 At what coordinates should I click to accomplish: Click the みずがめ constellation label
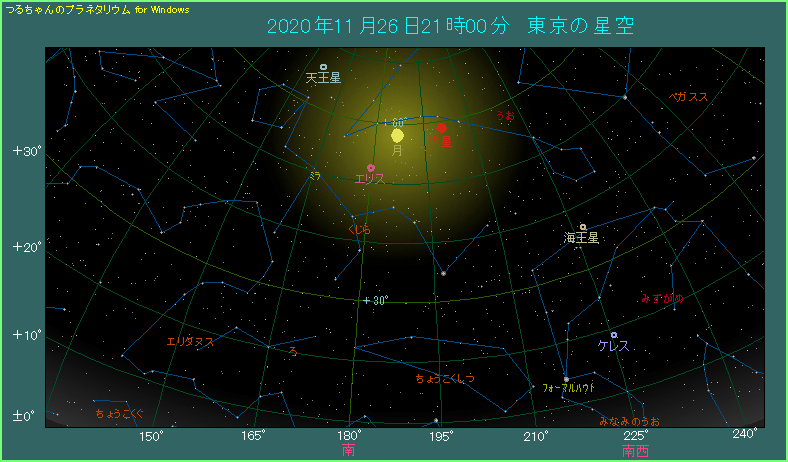[x=662, y=298]
